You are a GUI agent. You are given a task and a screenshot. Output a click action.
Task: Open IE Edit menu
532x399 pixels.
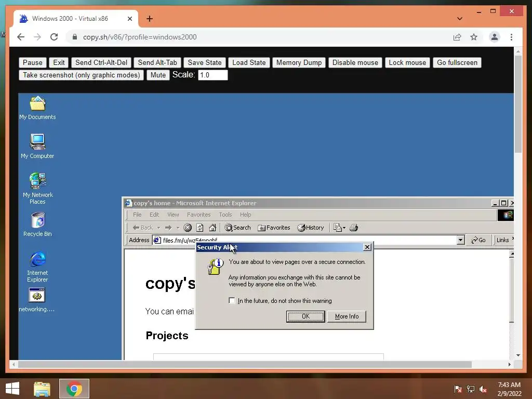point(154,215)
